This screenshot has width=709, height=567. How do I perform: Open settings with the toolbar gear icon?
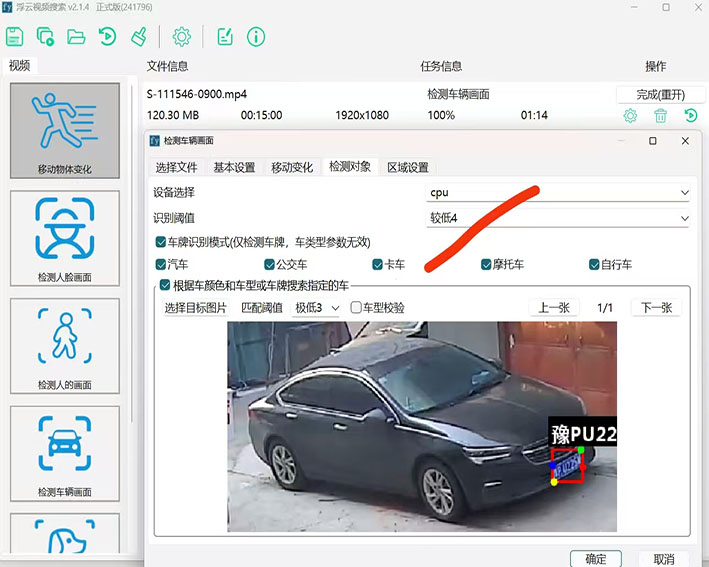pos(181,37)
